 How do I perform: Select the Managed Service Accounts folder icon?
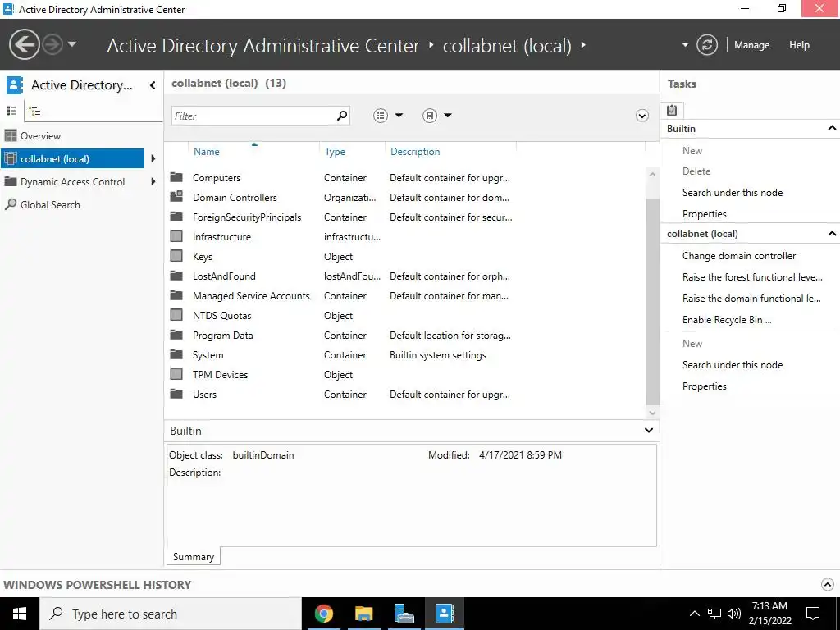tap(176, 295)
